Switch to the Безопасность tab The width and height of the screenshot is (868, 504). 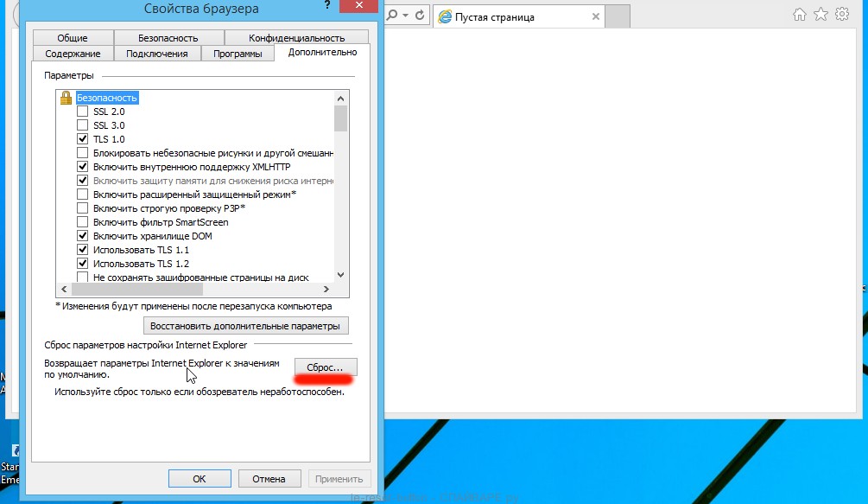click(x=168, y=38)
